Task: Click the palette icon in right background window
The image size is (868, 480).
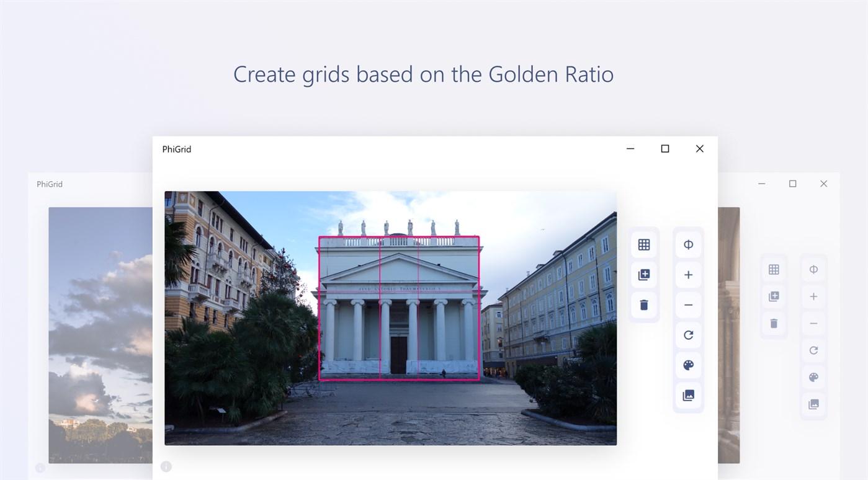Action: pyautogui.click(x=813, y=376)
